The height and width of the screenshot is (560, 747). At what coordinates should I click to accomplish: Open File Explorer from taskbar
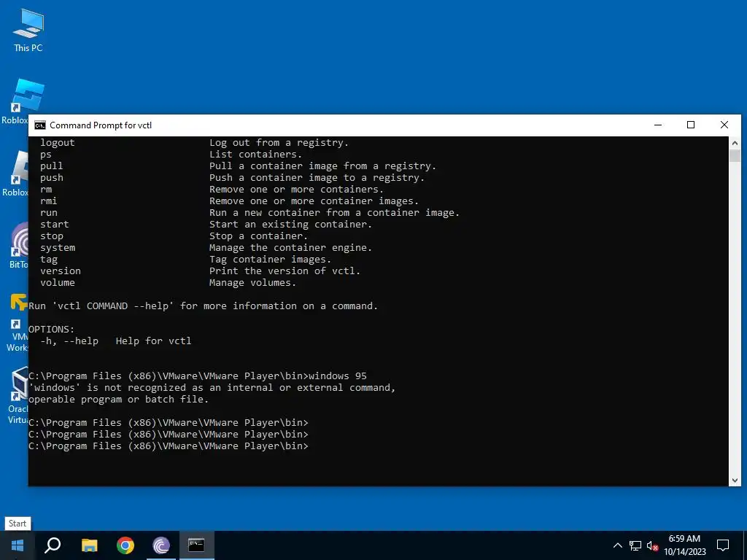pos(89,545)
